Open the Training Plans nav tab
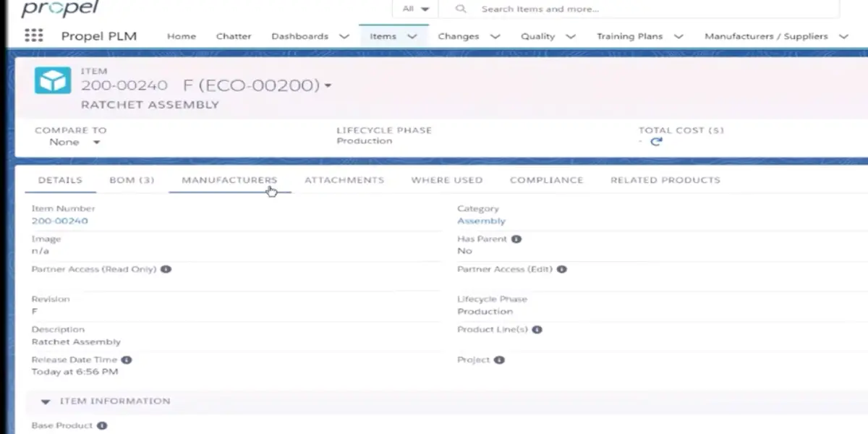 629,36
